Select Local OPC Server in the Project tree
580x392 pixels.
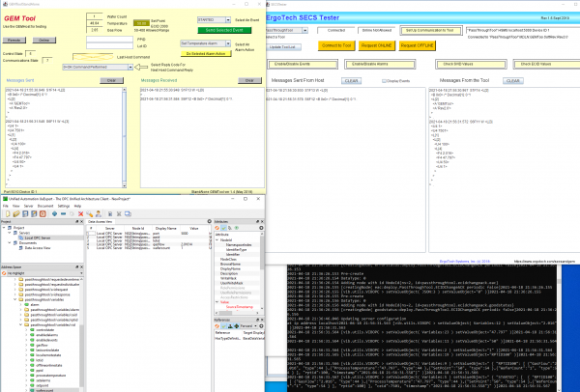[x=38, y=238]
